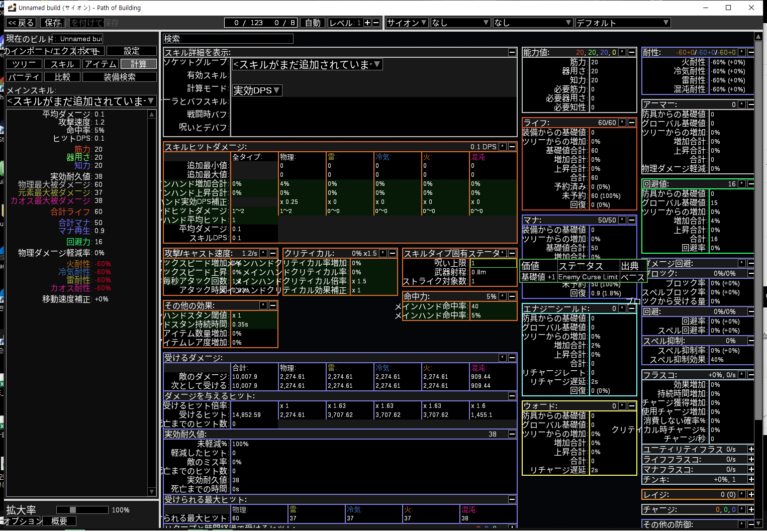Click the caret button in the チャージ header

tap(742, 509)
